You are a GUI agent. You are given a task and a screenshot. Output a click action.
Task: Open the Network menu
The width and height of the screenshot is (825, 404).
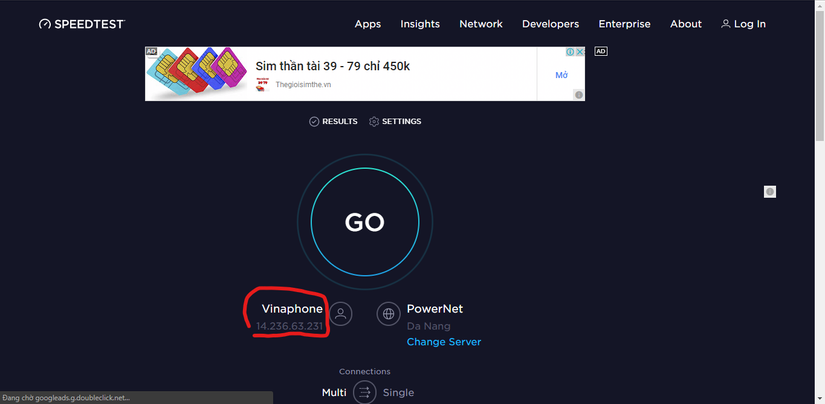[481, 24]
